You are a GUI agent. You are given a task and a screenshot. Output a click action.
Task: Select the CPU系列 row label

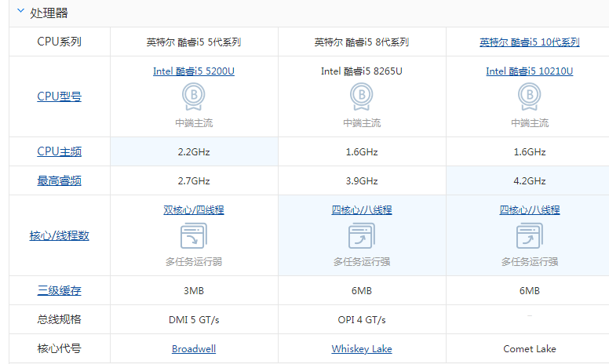pyautogui.click(x=60, y=42)
